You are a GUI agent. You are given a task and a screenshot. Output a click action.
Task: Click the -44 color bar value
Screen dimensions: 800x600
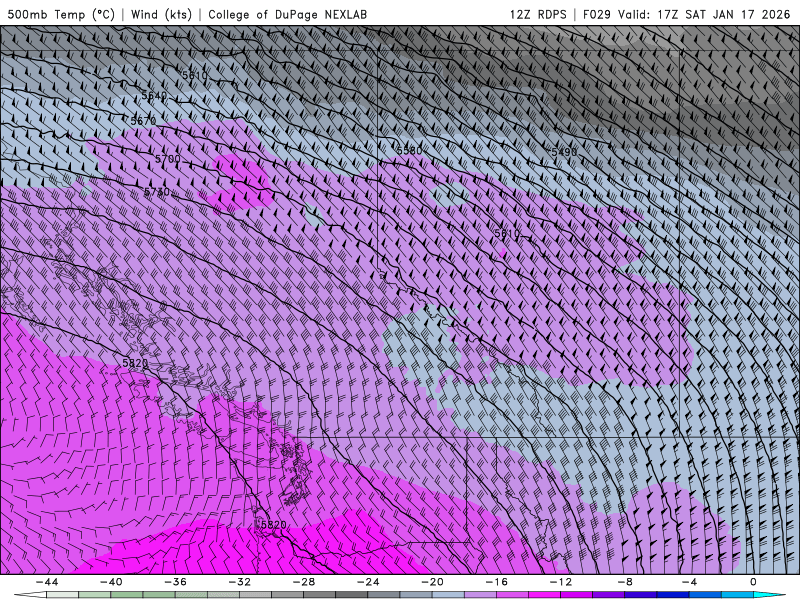pos(47,582)
